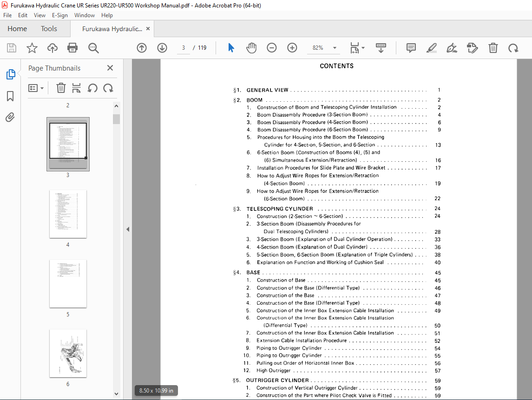
Task: Click the zoom percentage field
Action: pos(318,48)
